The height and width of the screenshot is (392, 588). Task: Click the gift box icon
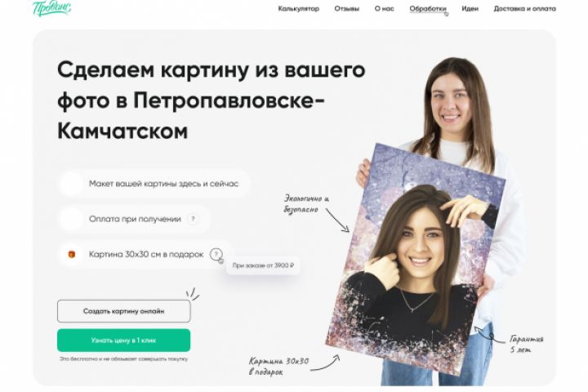[71, 254]
